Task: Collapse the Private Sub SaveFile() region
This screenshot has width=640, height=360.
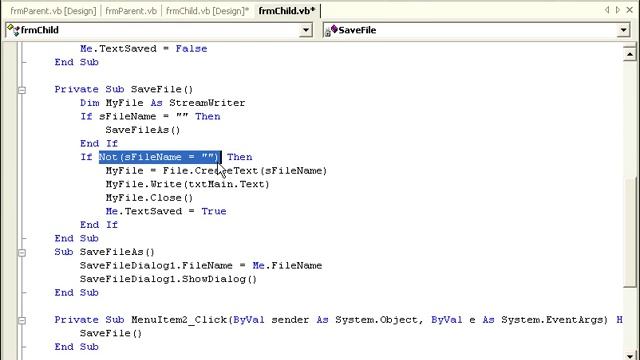Action: tap(22, 90)
